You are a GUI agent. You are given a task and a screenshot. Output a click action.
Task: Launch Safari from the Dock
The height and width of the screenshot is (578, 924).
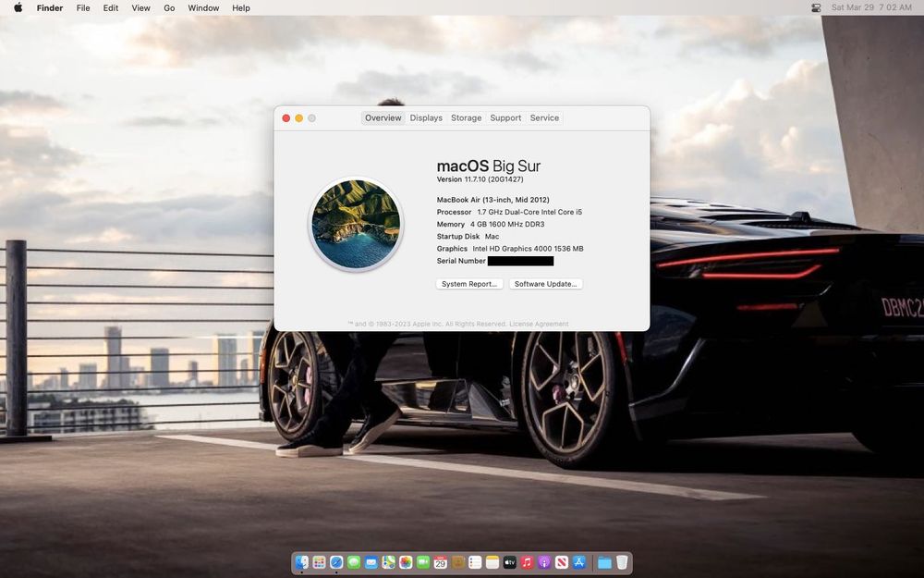336,562
